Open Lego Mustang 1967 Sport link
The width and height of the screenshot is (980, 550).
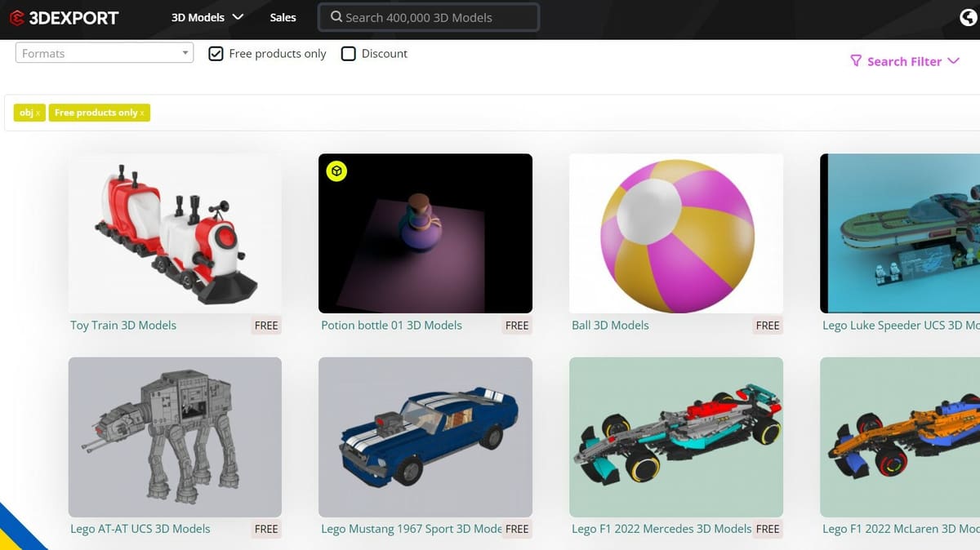(x=412, y=529)
